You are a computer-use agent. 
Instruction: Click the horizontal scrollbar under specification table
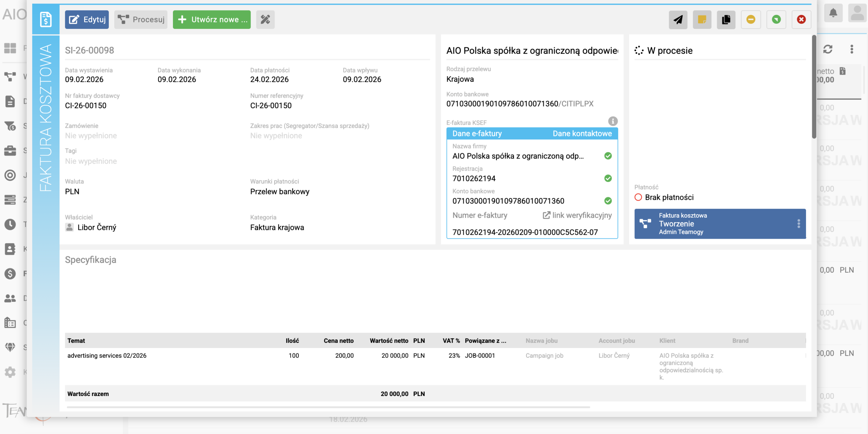click(328, 407)
